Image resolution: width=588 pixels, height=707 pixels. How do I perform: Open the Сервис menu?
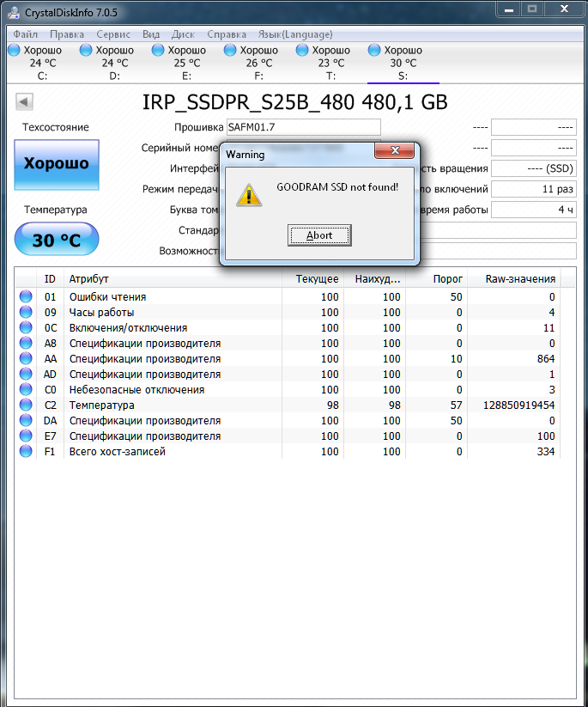(113, 34)
